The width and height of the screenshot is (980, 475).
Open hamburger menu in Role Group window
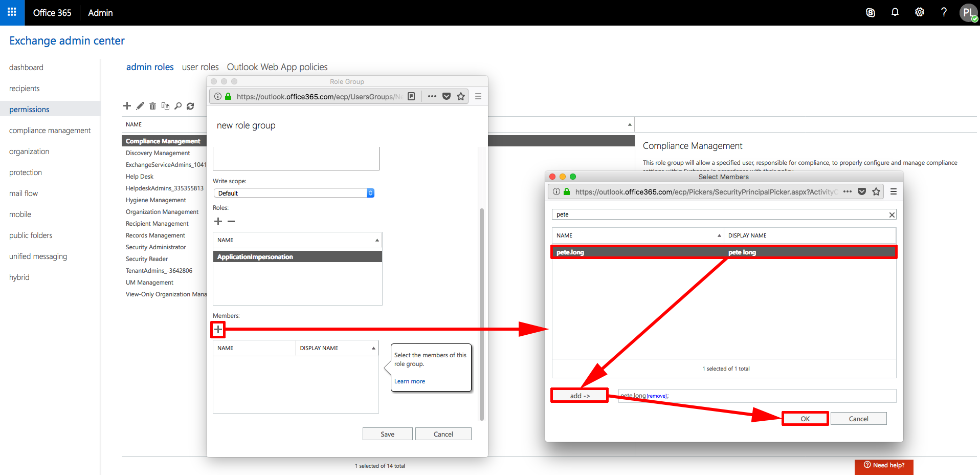pyautogui.click(x=478, y=96)
